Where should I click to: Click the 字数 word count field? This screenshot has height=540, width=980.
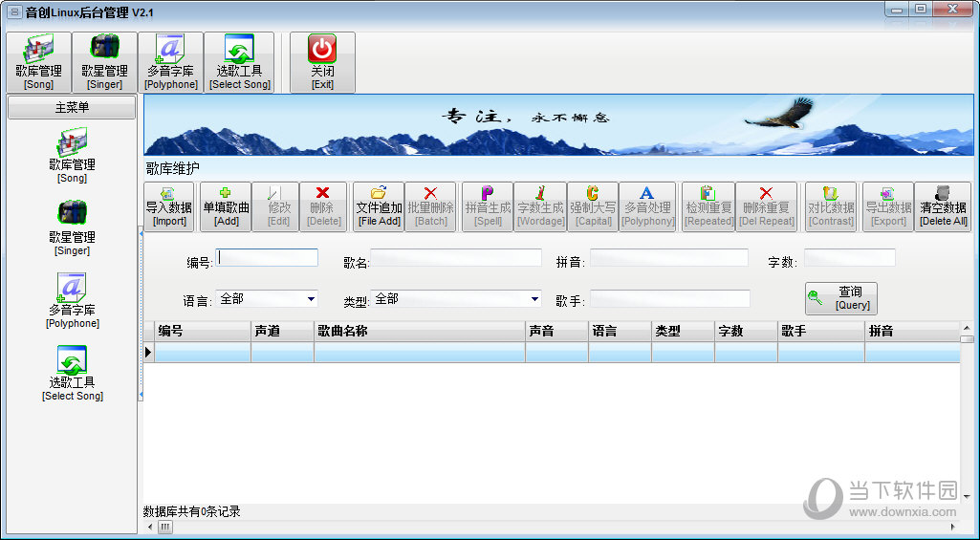[849, 257]
